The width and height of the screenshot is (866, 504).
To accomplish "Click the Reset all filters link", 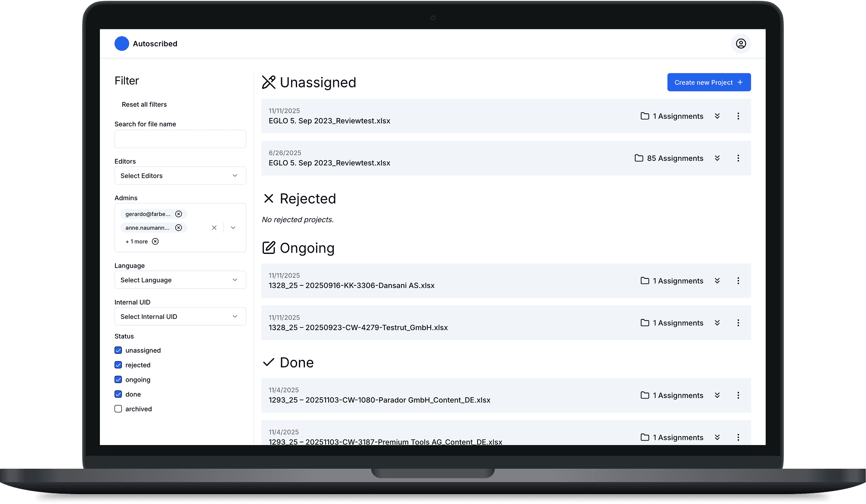I will pos(144,104).
